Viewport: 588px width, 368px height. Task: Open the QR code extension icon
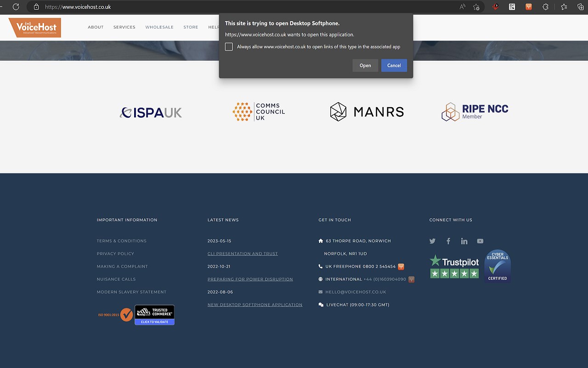(512, 7)
